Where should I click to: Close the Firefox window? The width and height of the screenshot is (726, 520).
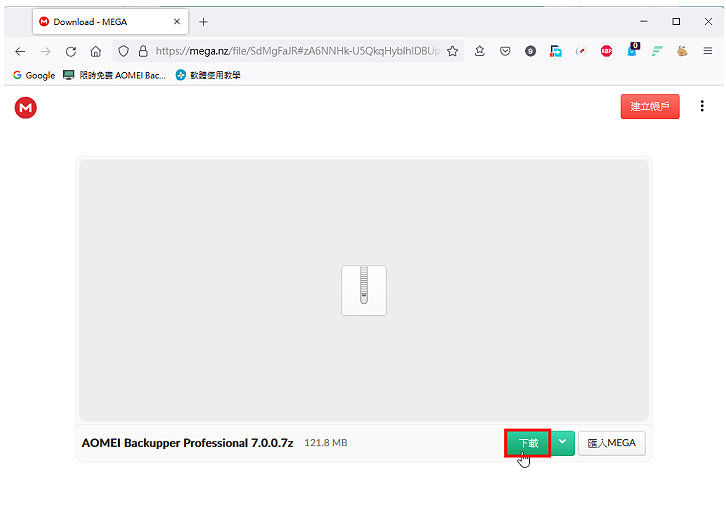click(708, 21)
